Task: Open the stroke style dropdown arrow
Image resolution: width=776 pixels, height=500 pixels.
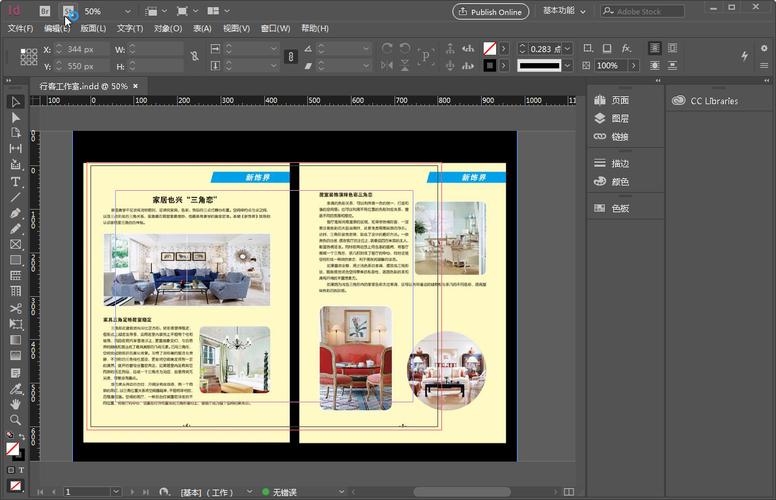Action: (568, 65)
